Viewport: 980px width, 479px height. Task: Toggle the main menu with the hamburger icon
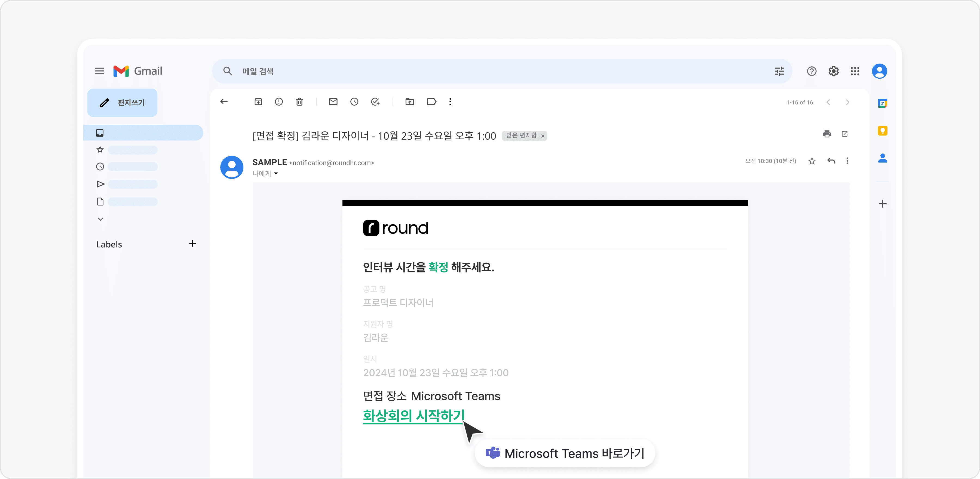99,71
